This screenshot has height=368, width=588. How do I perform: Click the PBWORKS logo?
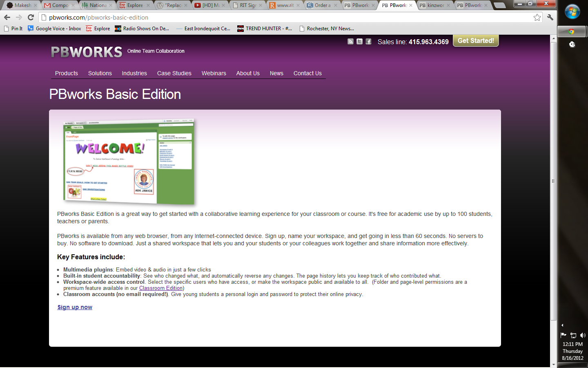tap(87, 52)
